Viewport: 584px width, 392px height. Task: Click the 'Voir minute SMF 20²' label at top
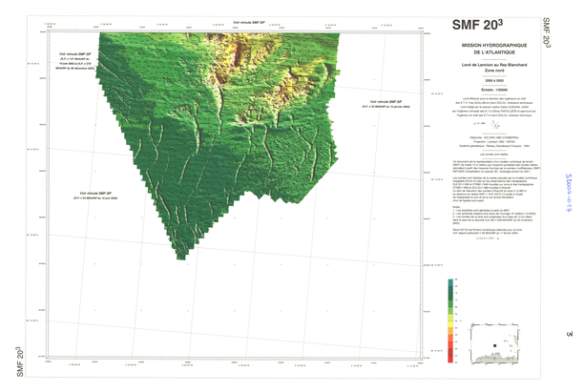click(x=249, y=21)
